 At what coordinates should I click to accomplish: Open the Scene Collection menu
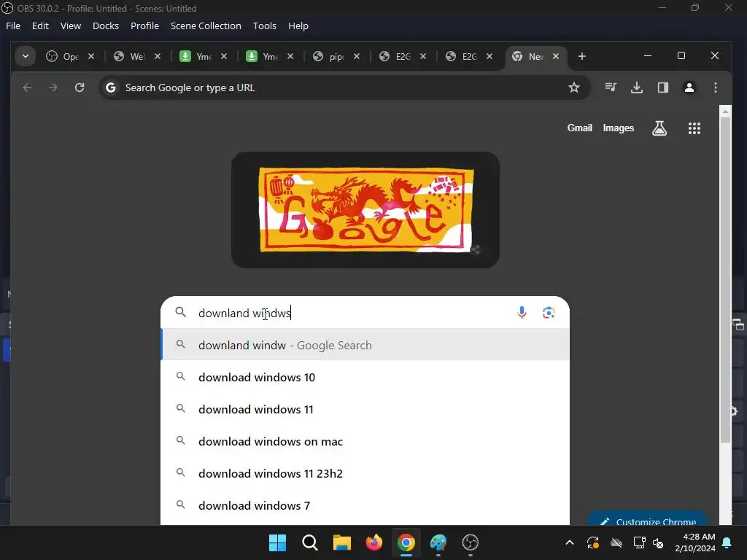point(206,26)
